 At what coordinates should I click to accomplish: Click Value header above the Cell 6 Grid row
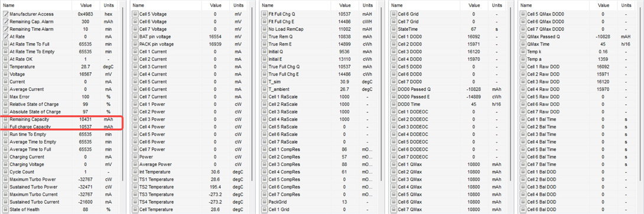click(473, 5)
